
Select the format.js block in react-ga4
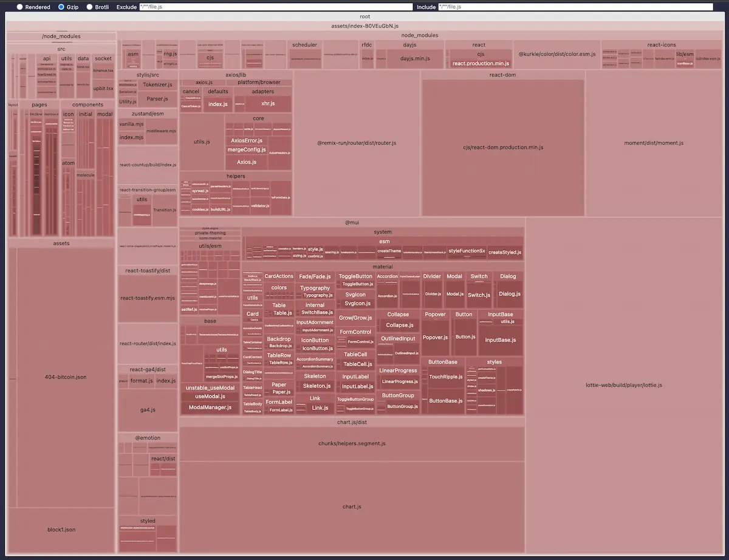point(142,381)
